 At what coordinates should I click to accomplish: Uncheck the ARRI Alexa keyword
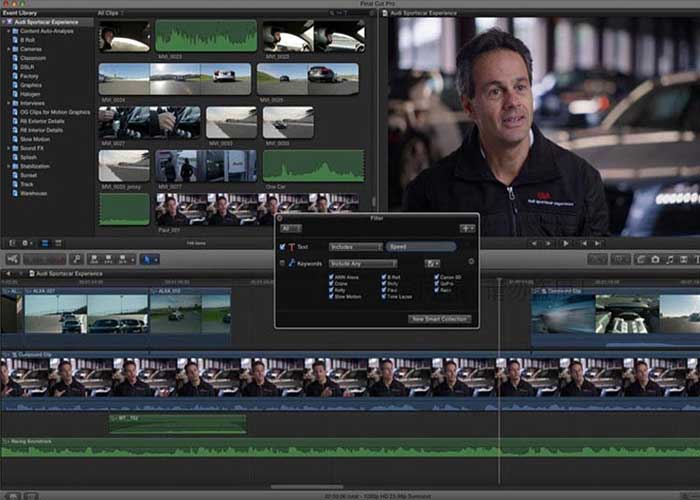pos(331,277)
